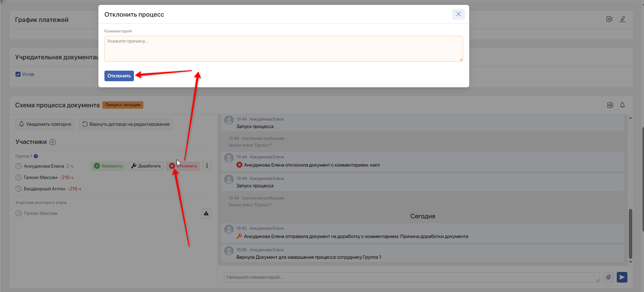Send comment with the arrow button
Viewport: 644px width, 292px height.
pyautogui.click(x=622, y=277)
